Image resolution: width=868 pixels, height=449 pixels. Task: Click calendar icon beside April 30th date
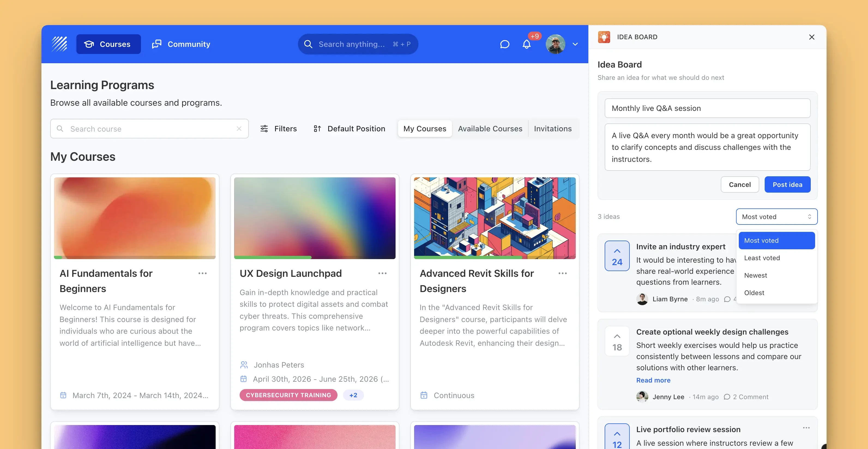click(x=243, y=379)
